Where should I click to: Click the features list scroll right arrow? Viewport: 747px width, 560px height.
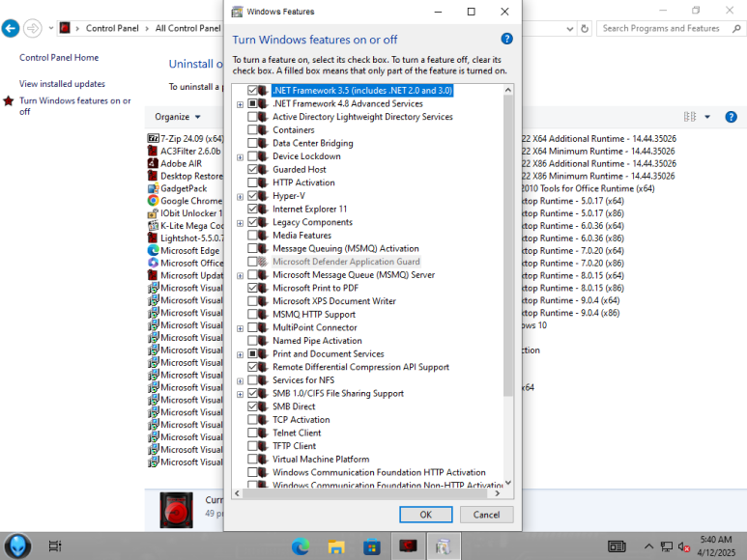click(x=498, y=493)
